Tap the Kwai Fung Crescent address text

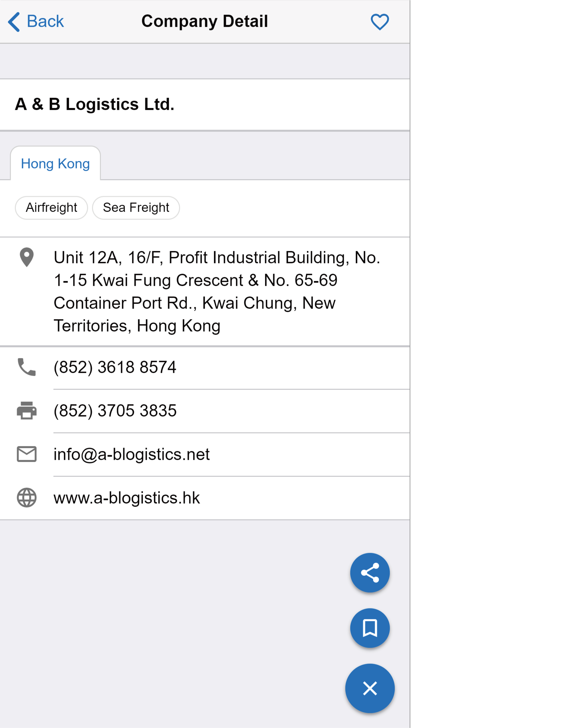coord(217,291)
